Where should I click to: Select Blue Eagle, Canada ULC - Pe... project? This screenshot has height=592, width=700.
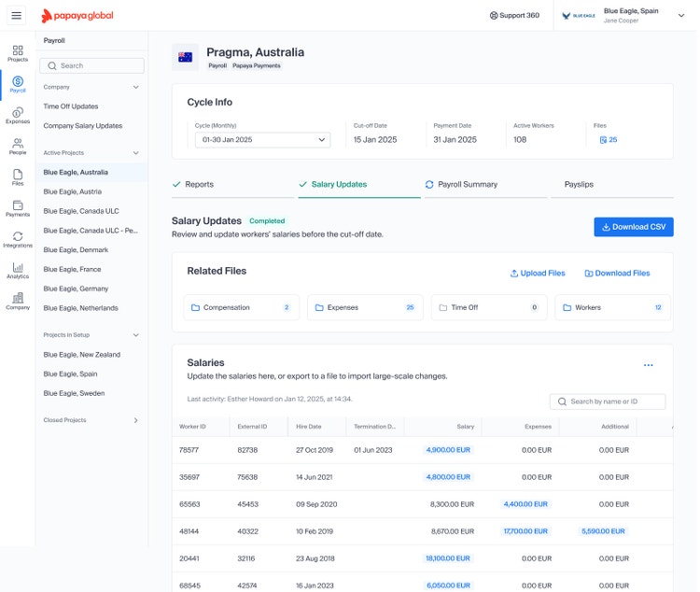[92, 231]
